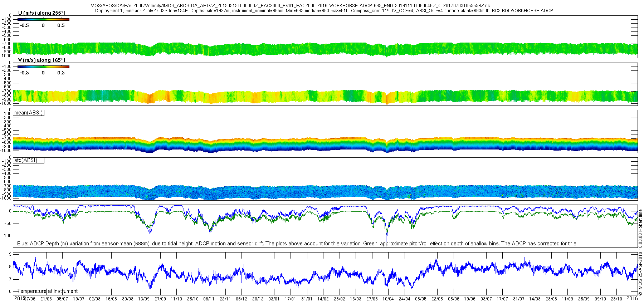
Task: Click the '31/07' date tick label
Action: [x=519, y=299]
